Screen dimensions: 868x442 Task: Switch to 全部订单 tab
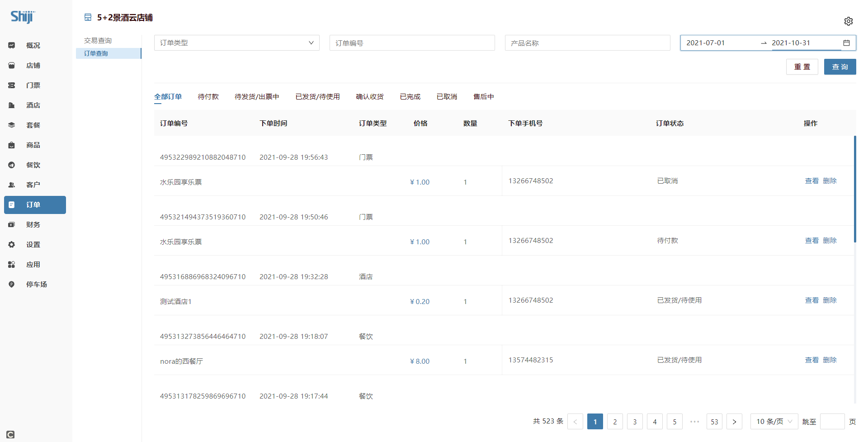(x=168, y=96)
